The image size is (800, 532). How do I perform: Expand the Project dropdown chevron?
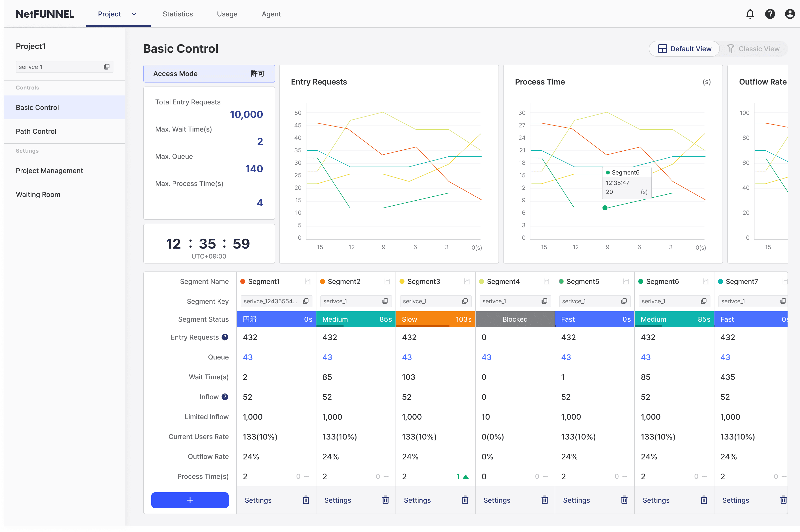(134, 14)
